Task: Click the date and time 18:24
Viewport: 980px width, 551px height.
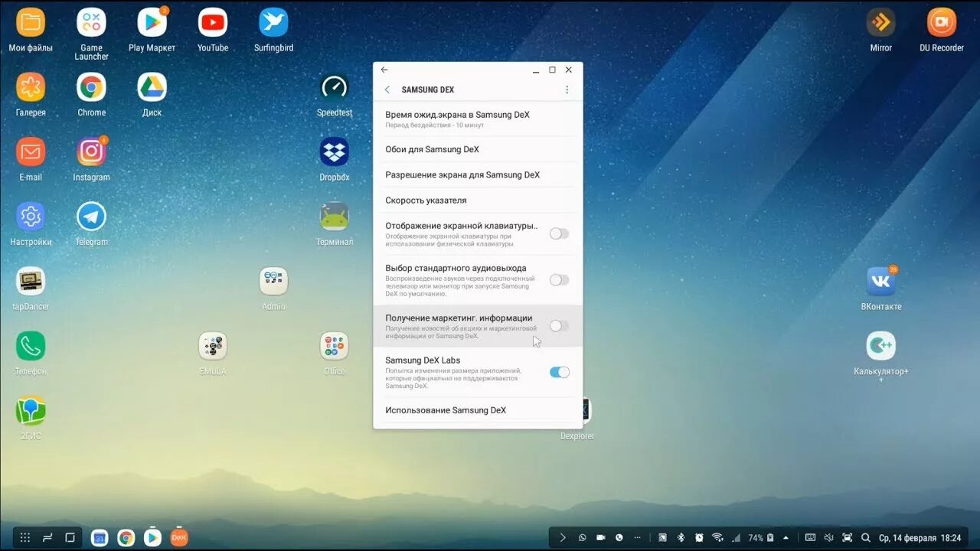Action: 920,538
